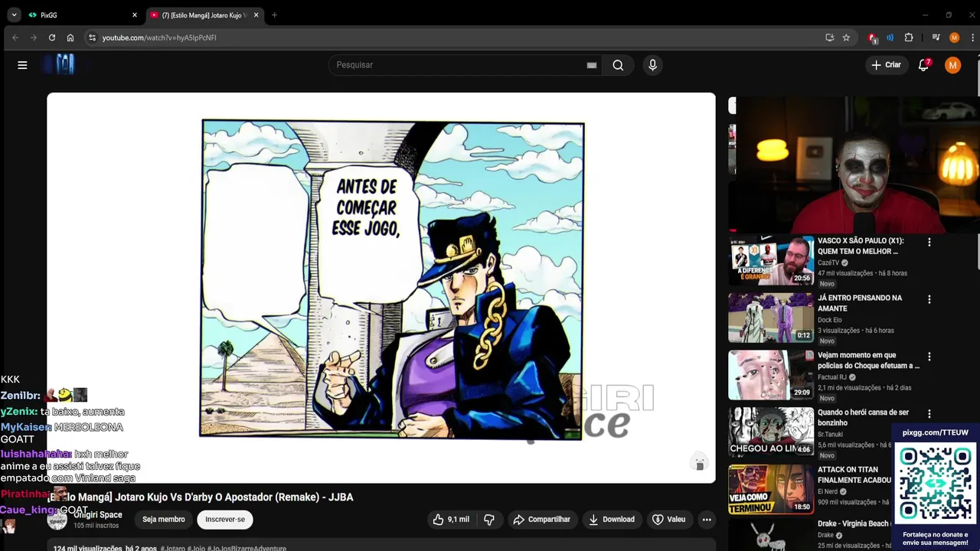Image resolution: width=980 pixels, height=551 pixels.
Task: Click the #Jotaro hashtag
Action: [175, 548]
